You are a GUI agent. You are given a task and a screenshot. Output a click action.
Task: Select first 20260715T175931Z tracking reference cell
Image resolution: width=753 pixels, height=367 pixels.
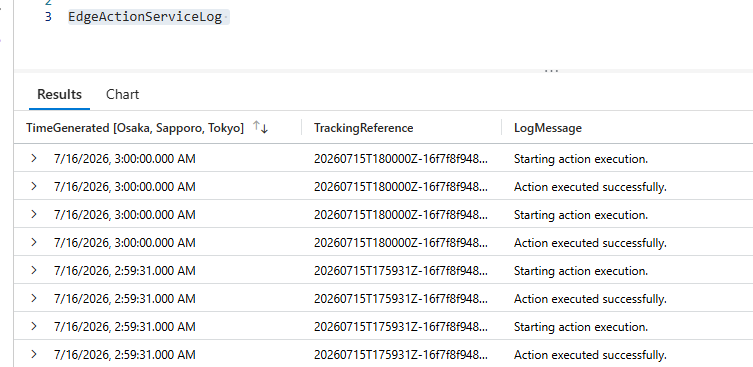[401, 271]
